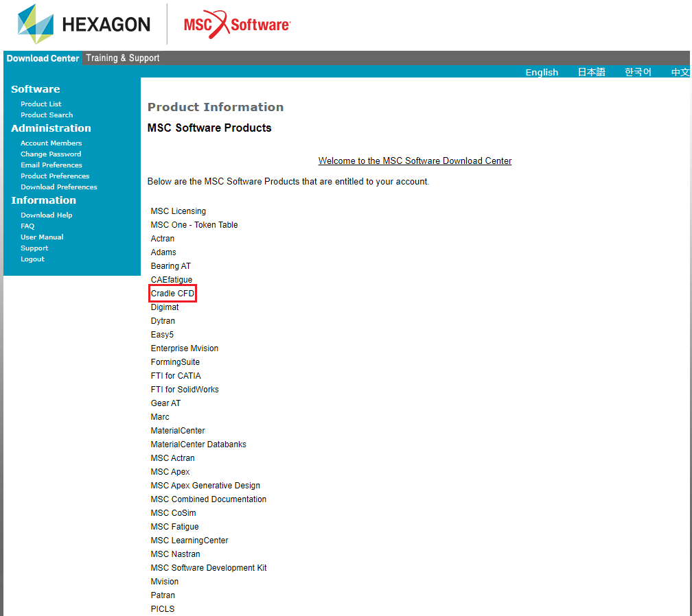This screenshot has width=692, height=616.
Task: Go to Account Members page
Action: pyautogui.click(x=51, y=143)
